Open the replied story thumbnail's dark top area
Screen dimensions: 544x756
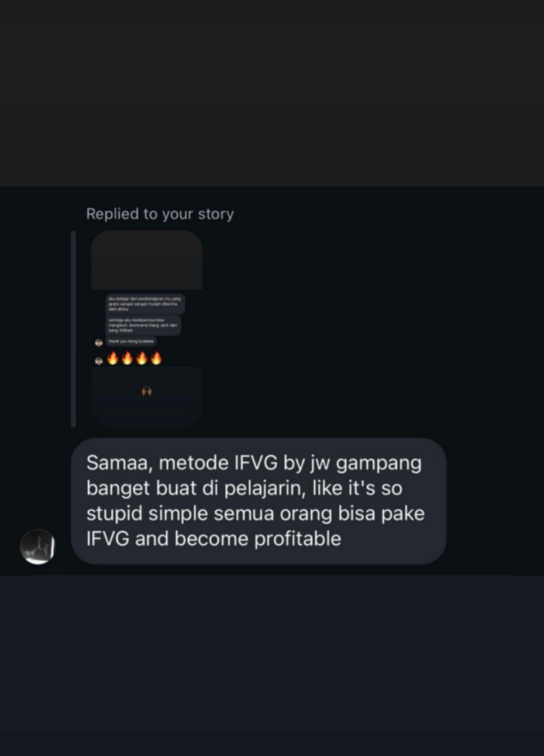click(x=146, y=261)
